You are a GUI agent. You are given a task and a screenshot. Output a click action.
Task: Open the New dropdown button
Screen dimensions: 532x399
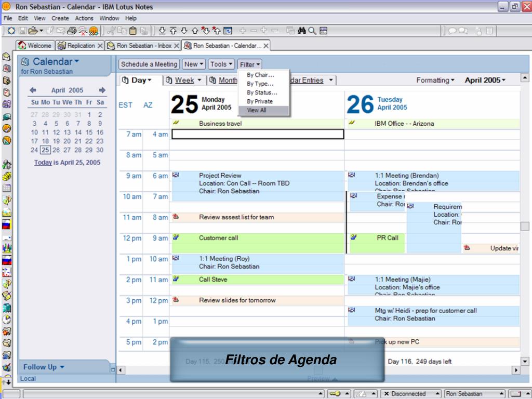[x=194, y=64]
